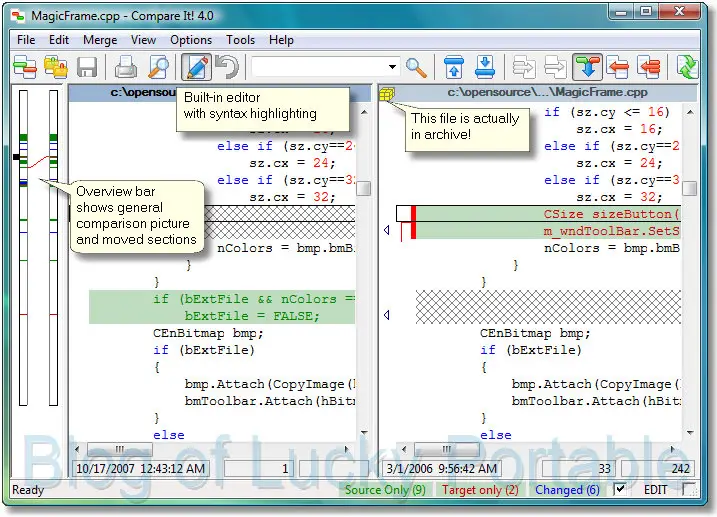Click the EDIT status indicator

click(x=655, y=490)
